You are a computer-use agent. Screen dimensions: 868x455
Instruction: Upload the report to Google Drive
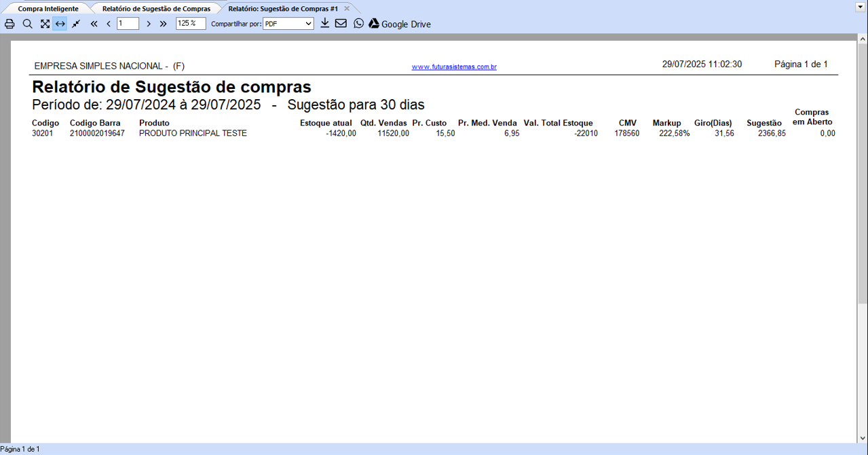point(400,24)
